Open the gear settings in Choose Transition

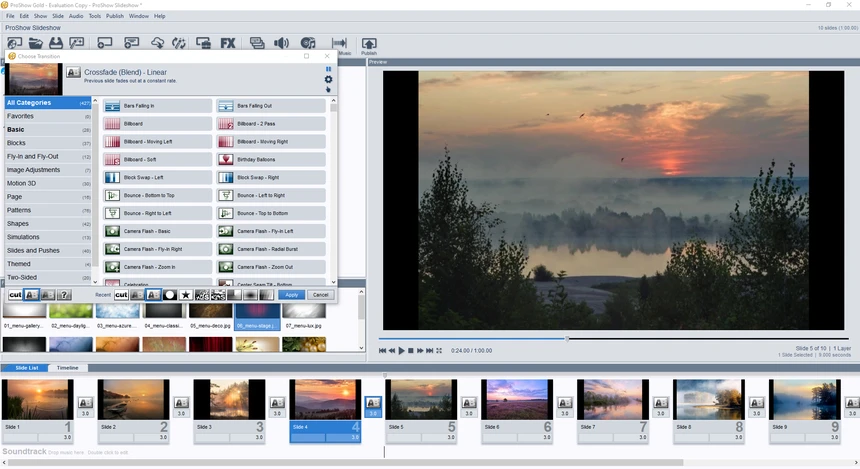click(328, 80)
